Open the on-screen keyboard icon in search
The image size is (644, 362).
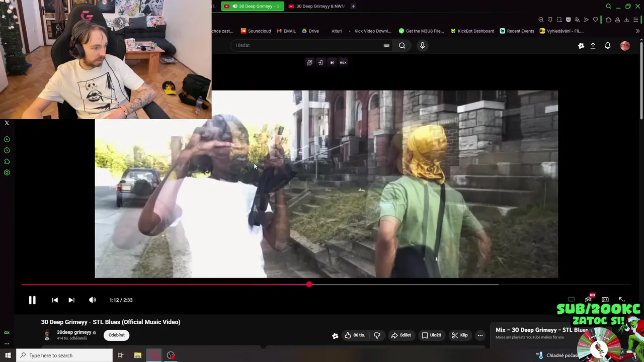pos(386,45)
